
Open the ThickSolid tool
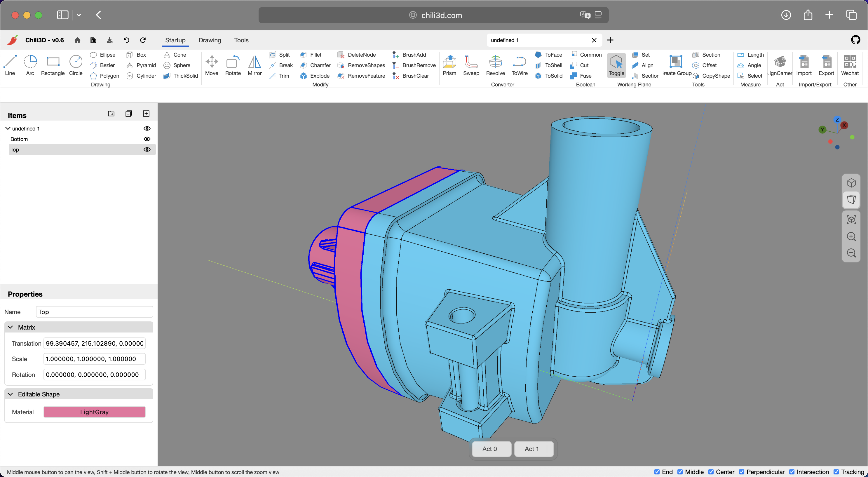(x=180, y=76)
